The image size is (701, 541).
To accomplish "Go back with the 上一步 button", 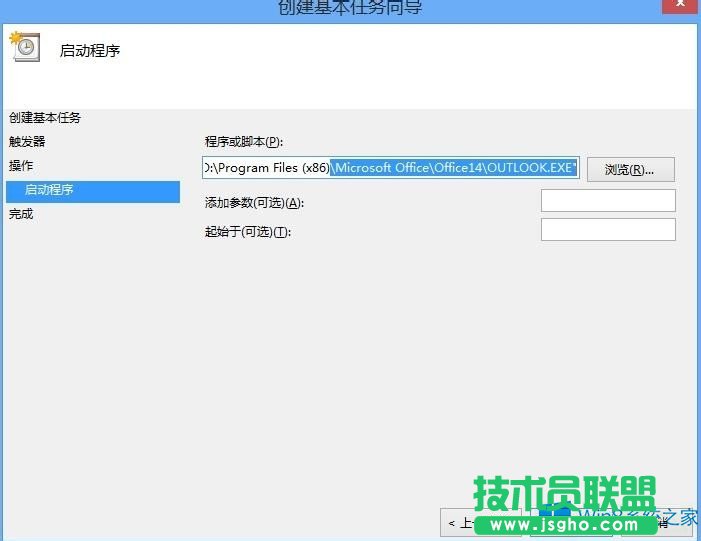I will [457, 522].
